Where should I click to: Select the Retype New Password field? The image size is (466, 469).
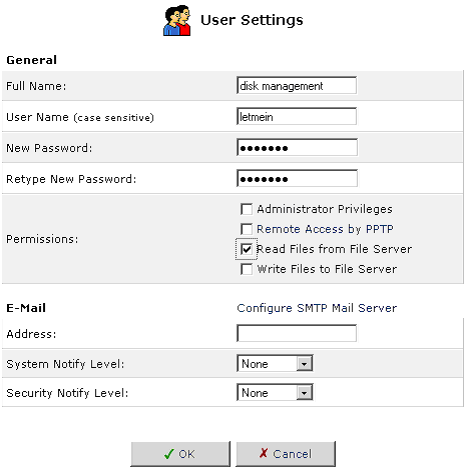point(297,179)
